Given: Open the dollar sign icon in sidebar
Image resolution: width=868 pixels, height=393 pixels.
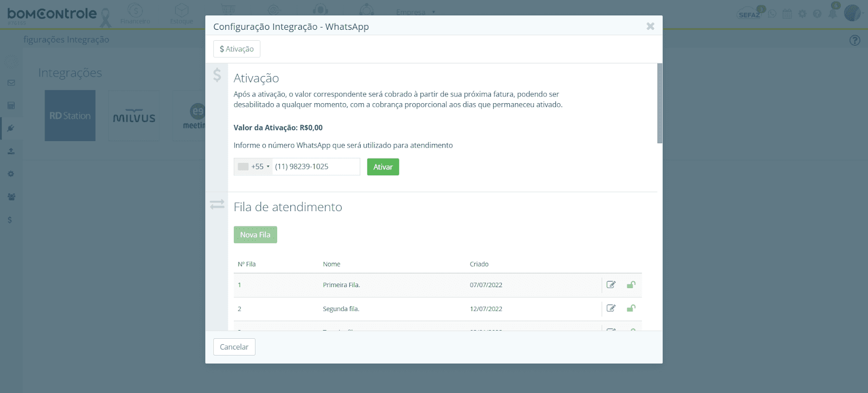Looking at the screenshot, I should [10, 220].
